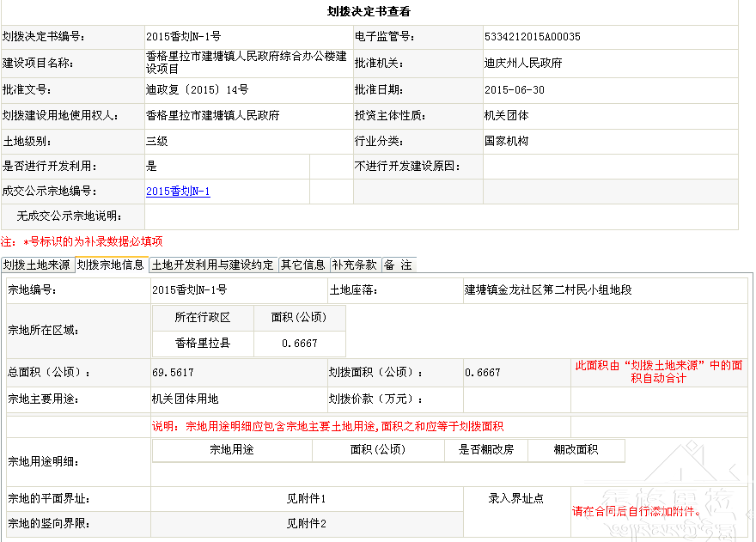Click the 录入界址点 label
The height and width of the screenshot is (542, 756).
(x=515, y=498)
